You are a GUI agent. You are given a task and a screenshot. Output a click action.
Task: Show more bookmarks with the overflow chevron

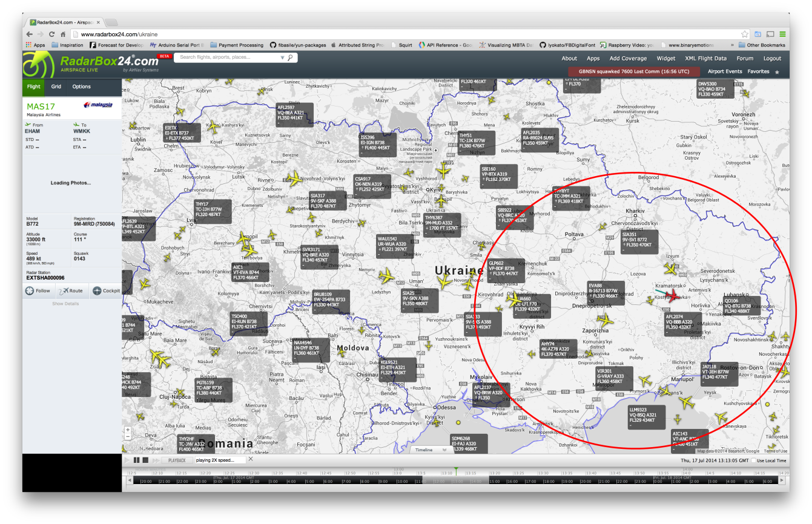(x=733, y=45)
